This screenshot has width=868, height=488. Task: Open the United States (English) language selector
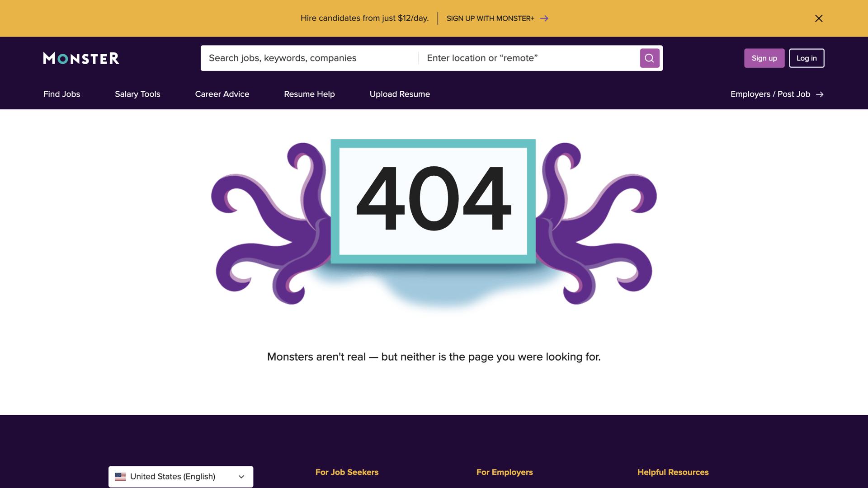point(180,476)
